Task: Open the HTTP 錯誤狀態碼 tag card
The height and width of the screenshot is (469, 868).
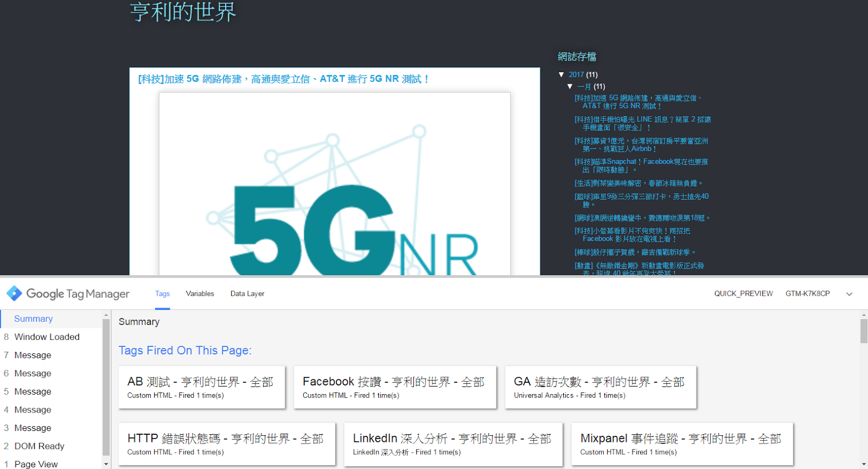Action: pos(227,444)
